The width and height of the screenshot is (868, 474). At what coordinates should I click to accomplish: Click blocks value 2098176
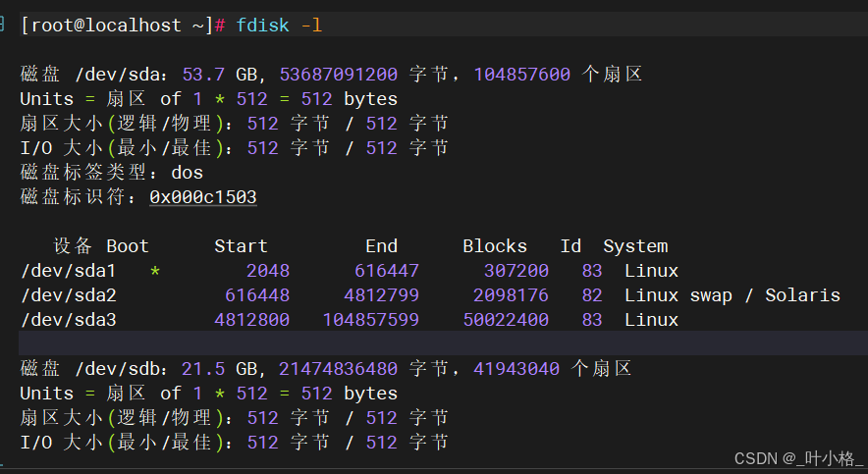[511, 295]
